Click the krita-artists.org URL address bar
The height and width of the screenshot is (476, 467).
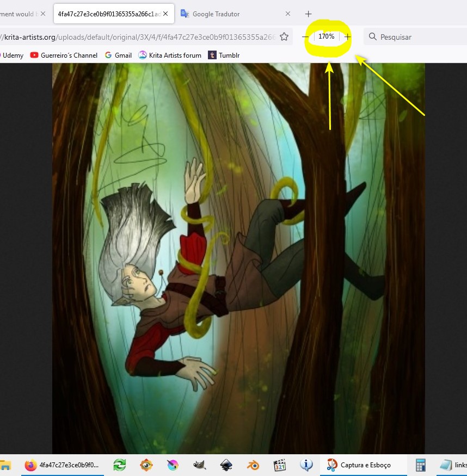pos(138,37)
